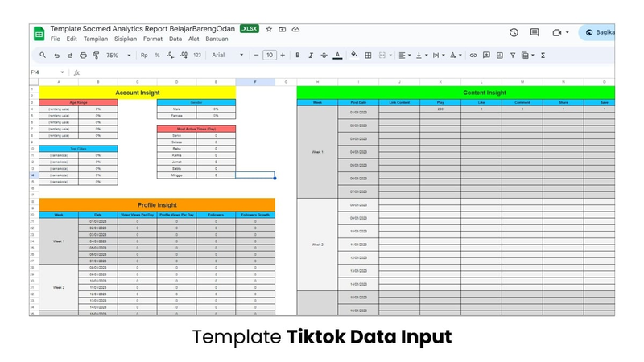Click the .XLSX file format badge
The width and height of the screenshot is (644, 362).
[x=250, y=29]
